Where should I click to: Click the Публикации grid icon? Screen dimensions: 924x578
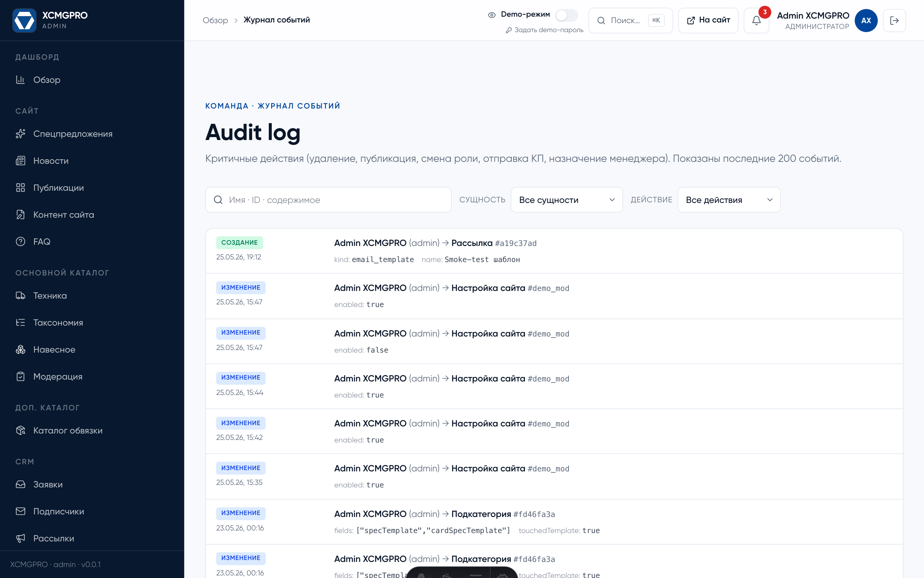coord(21,188)
